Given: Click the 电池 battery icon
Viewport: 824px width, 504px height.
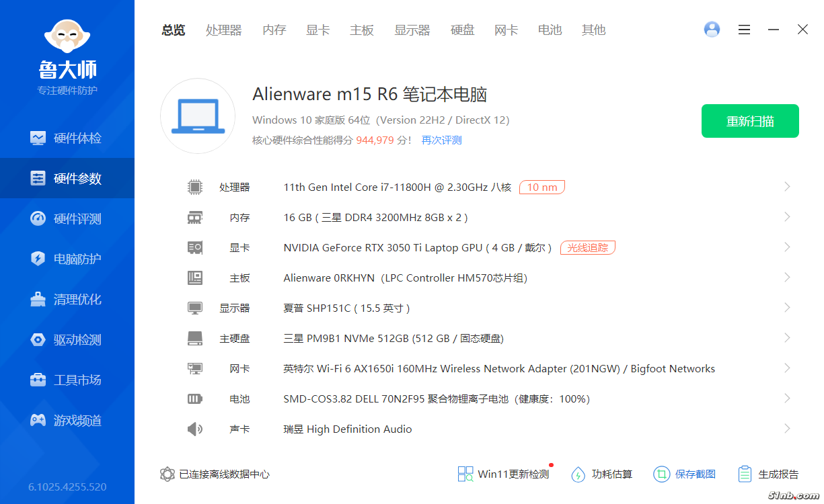Looking at the screenshot, I should (x=195, y=398).
